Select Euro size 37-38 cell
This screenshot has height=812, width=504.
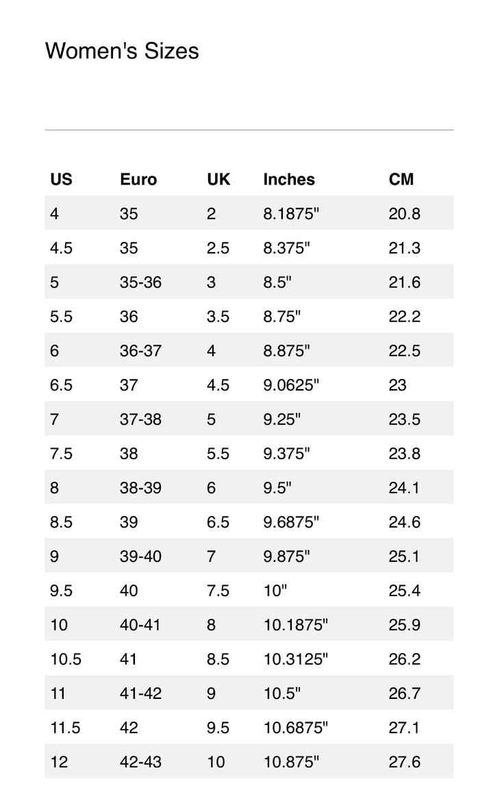coord(140,419)
